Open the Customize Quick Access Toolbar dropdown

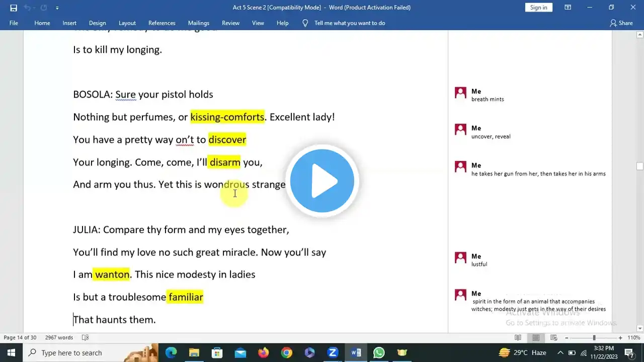(57, 8)
